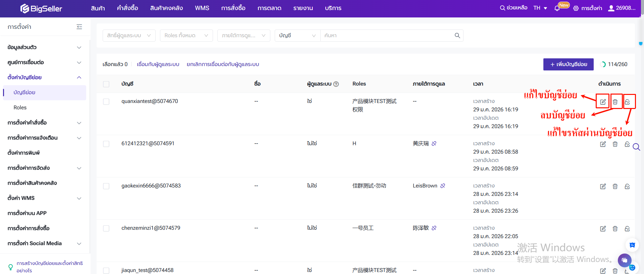
Task: Click the trash icon for gaokexin6666@5074583
Action: click(x=615, y=186)
